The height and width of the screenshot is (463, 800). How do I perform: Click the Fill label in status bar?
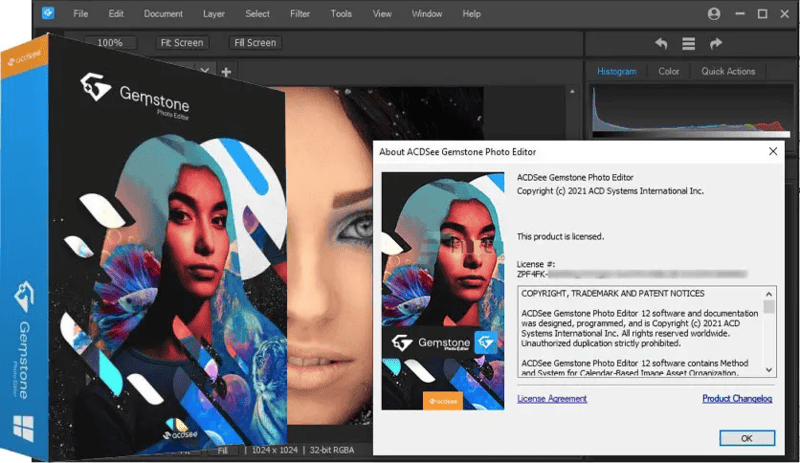tap(222, 451)
